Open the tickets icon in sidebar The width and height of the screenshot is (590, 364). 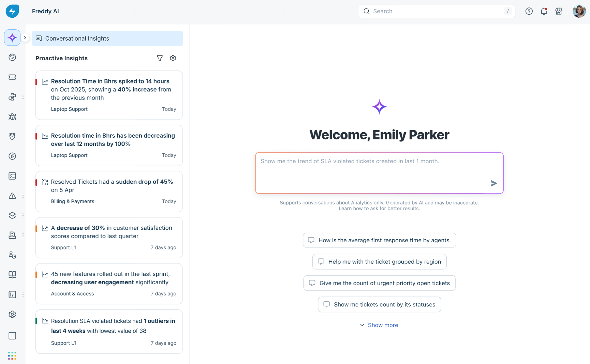[12, 77]
